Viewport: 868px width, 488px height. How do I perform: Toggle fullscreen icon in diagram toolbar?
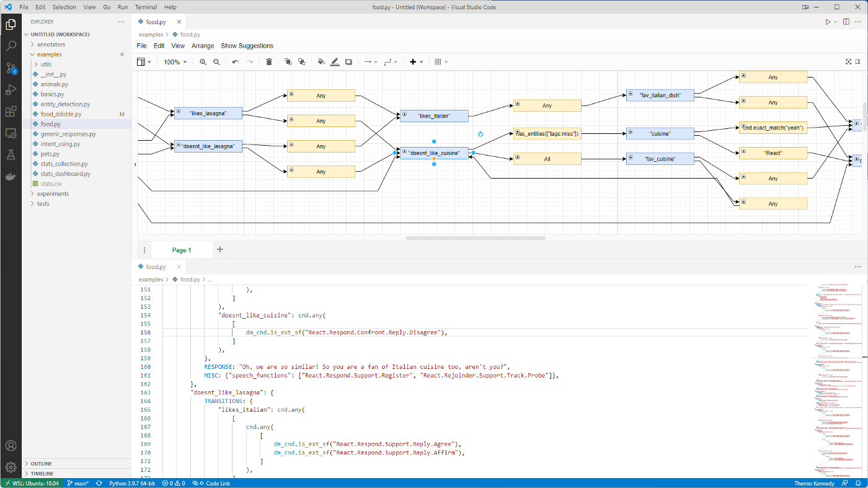849,62
